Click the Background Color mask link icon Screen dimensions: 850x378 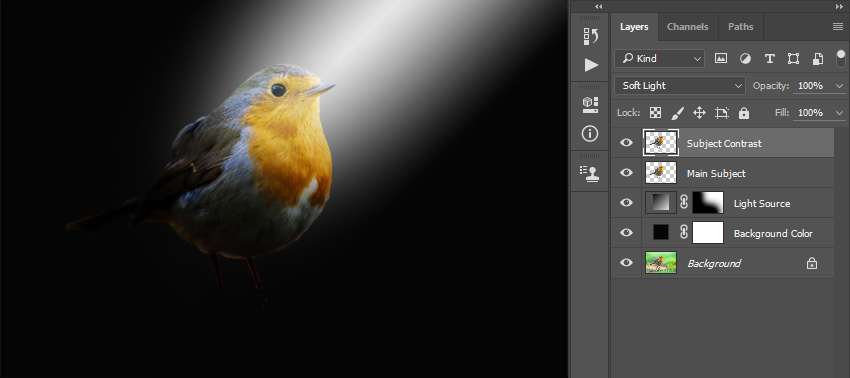click(x=684, y=233)
